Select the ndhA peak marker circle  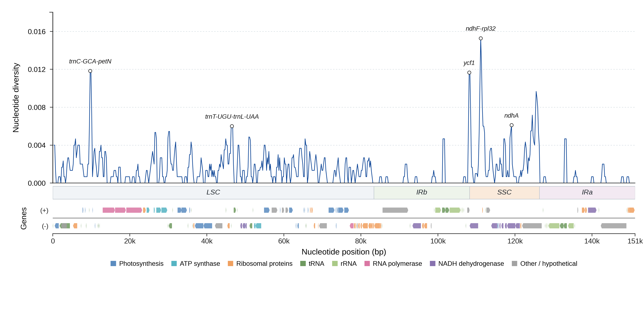click(512, 125)
